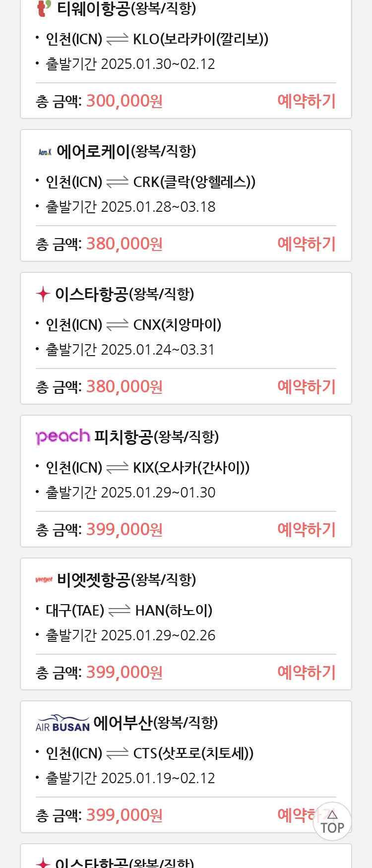This screenshot has height=868, width=372.
Task: Book the Eastar Jet Chiang Mai flight
Action: pos(307,387)
